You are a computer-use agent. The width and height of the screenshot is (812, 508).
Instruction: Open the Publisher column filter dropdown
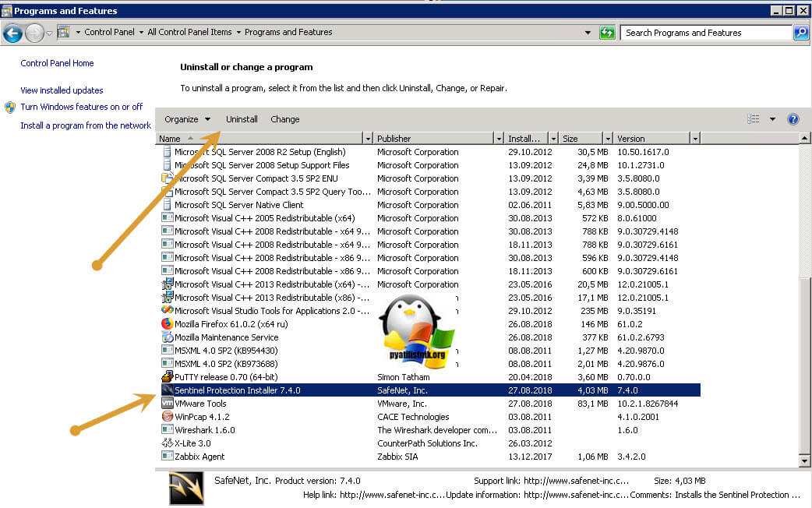[499, 139]
